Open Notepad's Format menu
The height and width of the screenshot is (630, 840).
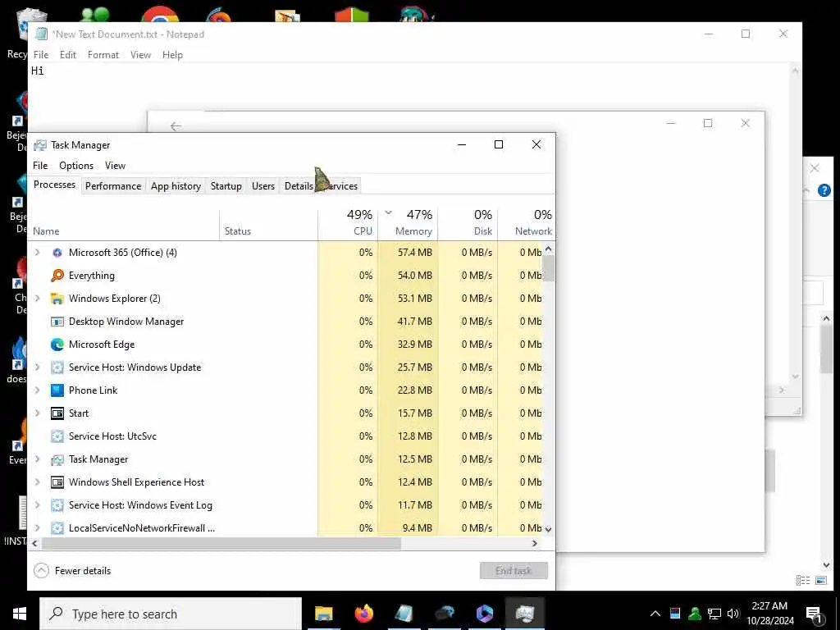tap(103, 55)
